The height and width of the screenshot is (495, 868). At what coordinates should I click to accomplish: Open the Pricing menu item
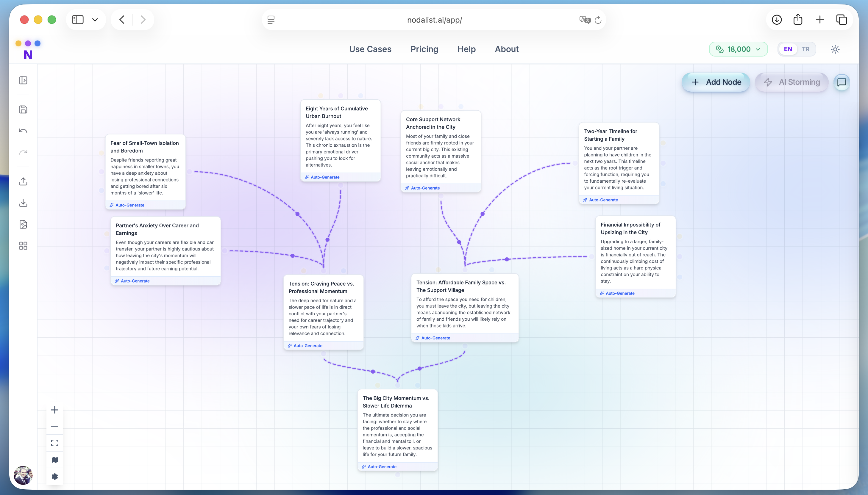click(x=424, y=49)
